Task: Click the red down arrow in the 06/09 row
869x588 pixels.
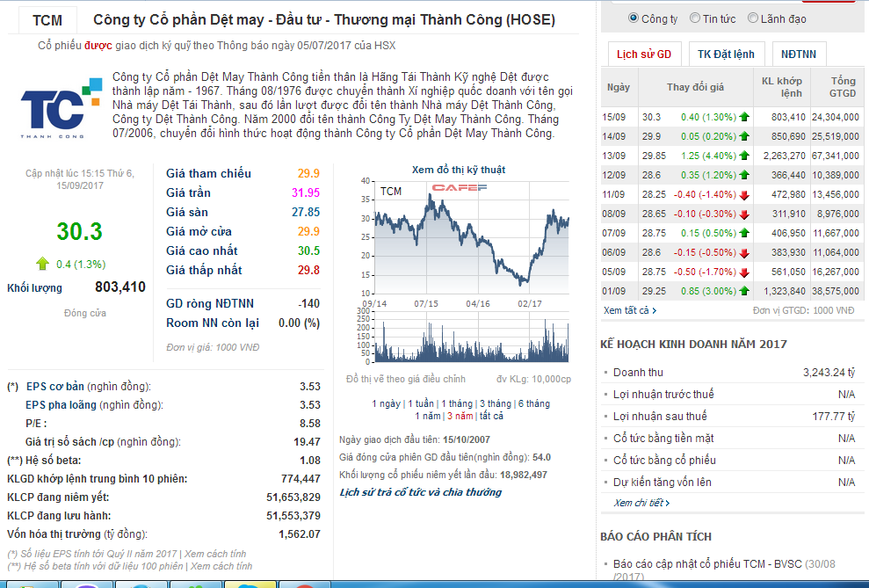Action: click(744, 253)
